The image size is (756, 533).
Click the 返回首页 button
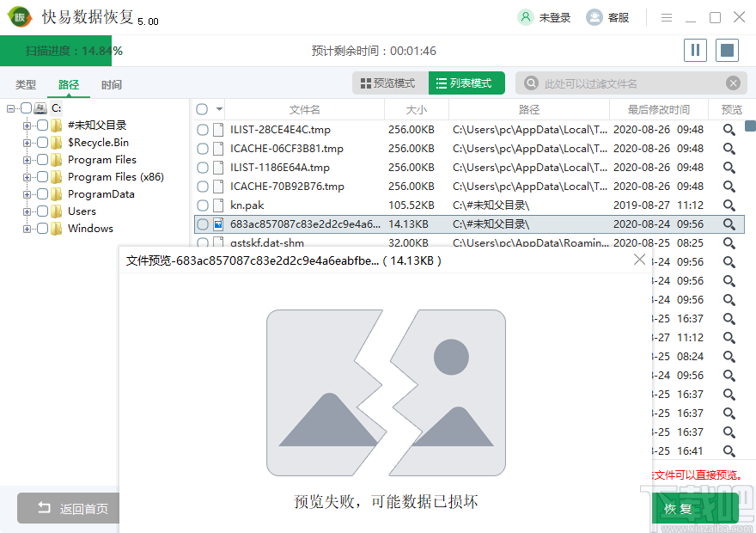69,508
